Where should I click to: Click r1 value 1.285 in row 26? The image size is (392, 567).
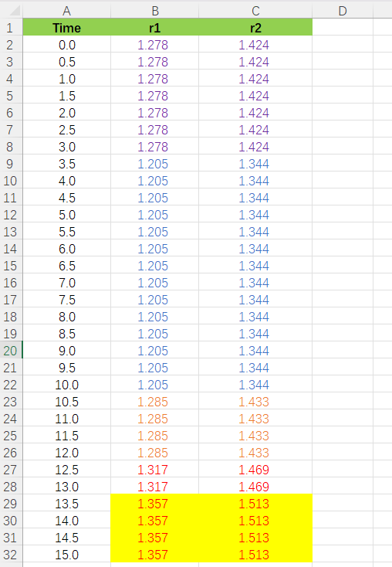[154, 453]
